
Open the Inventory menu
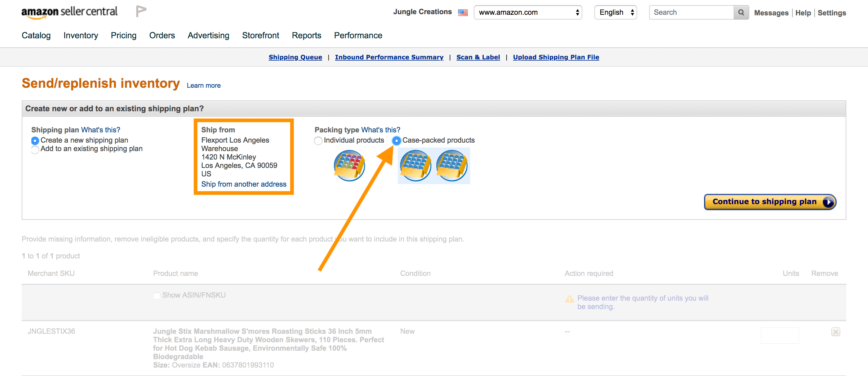[x=80, y=35]
